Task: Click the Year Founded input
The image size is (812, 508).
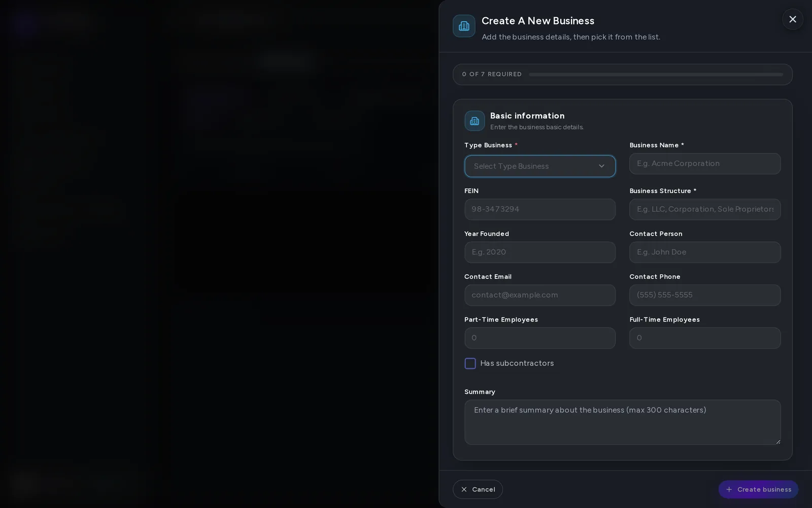Action: click(x=539, y=252)
